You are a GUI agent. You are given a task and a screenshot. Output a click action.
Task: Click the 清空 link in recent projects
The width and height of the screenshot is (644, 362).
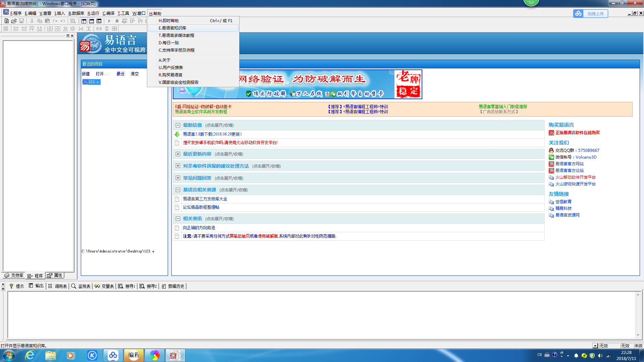(135, 74)
